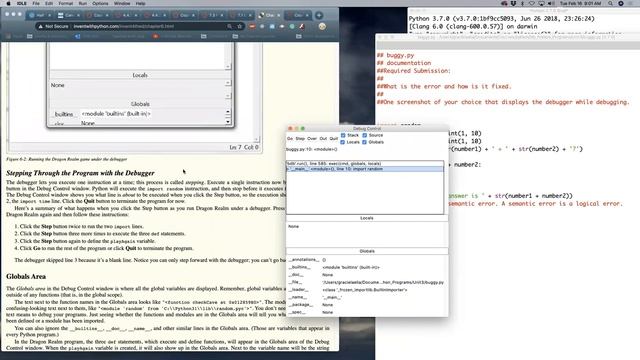This screenshot has height=360, width=640.
Task: Click Go in Debug Control
Action: pyautogui.click(x=290, y=139)
